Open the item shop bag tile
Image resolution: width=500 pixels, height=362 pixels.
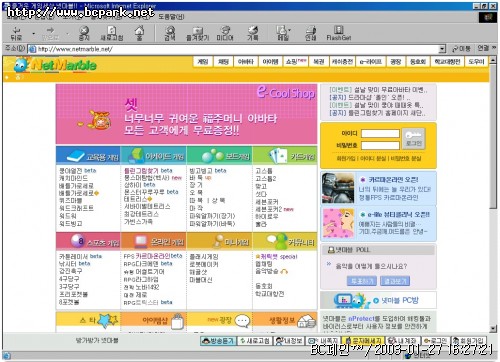(x=153, y=321)
